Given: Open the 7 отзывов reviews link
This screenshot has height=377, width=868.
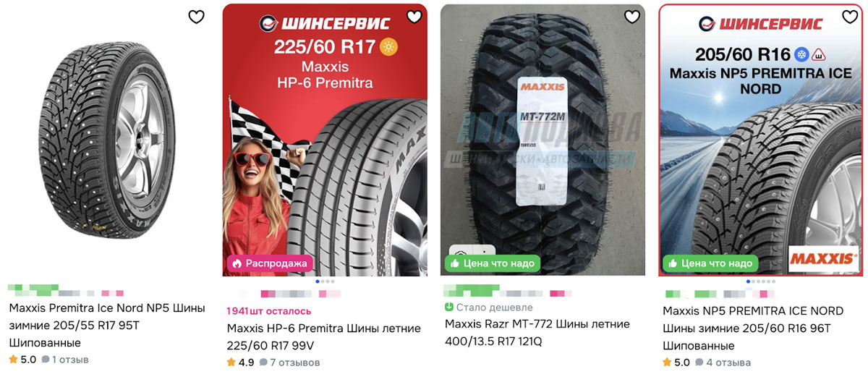Looking at the screenshot, I should pyautogui.click(x=289, y=362).
